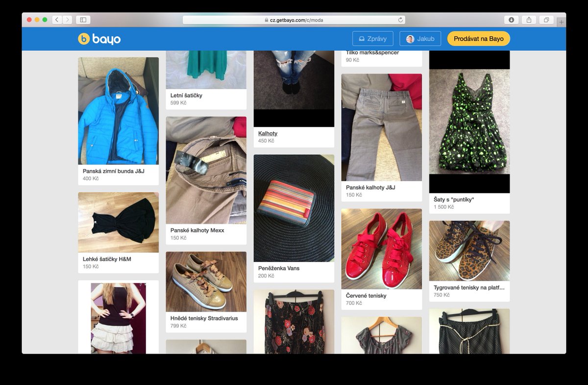Click the 450 Kč Kalhoty price

(x=266, y=141)
